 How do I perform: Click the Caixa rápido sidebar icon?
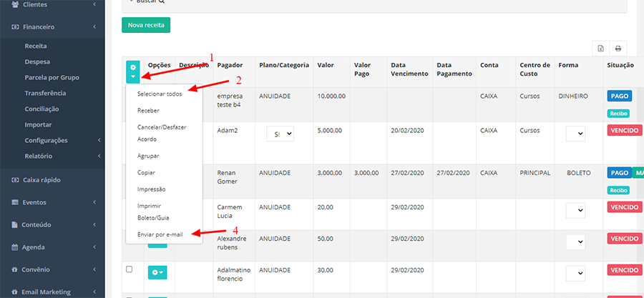pos(16,180)
